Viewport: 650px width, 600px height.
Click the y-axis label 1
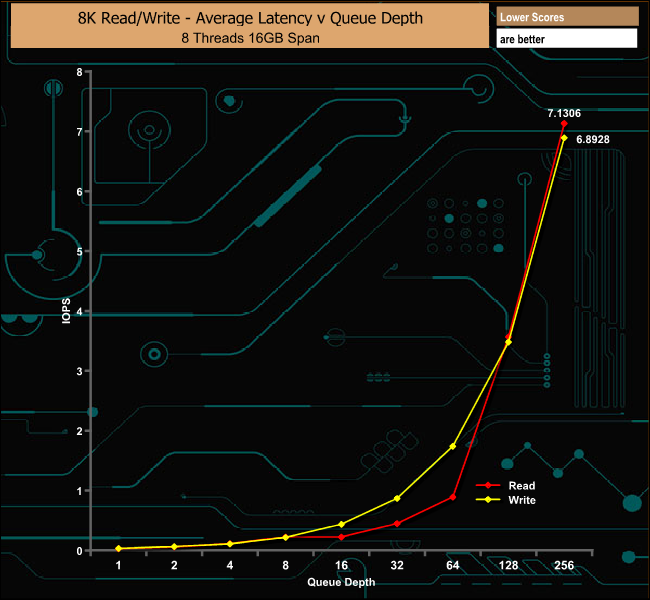click(x=79, y=491)
